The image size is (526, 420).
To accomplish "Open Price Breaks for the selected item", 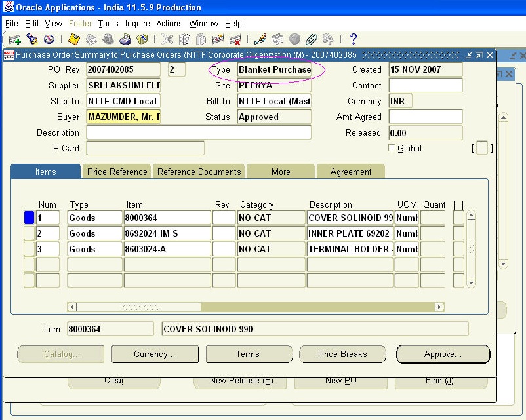I will (x=342, y=354).
